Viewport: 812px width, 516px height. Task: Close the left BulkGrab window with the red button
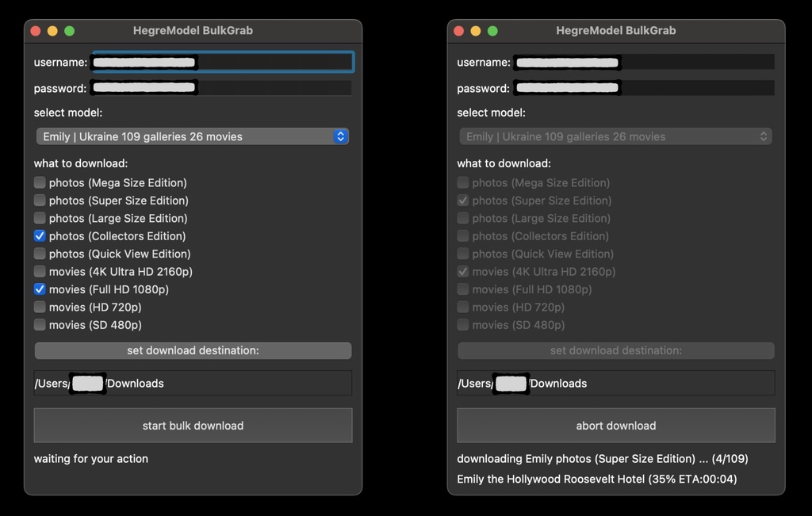pos(35,31)
